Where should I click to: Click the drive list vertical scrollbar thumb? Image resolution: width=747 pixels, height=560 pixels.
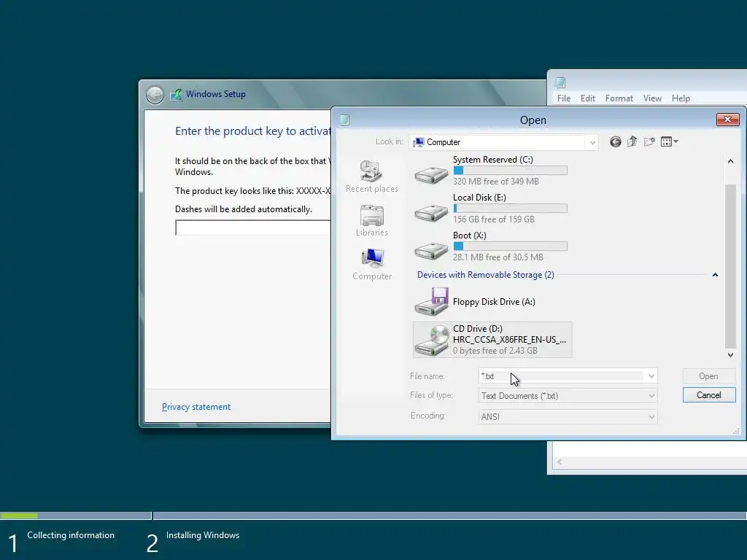point(730,266)
